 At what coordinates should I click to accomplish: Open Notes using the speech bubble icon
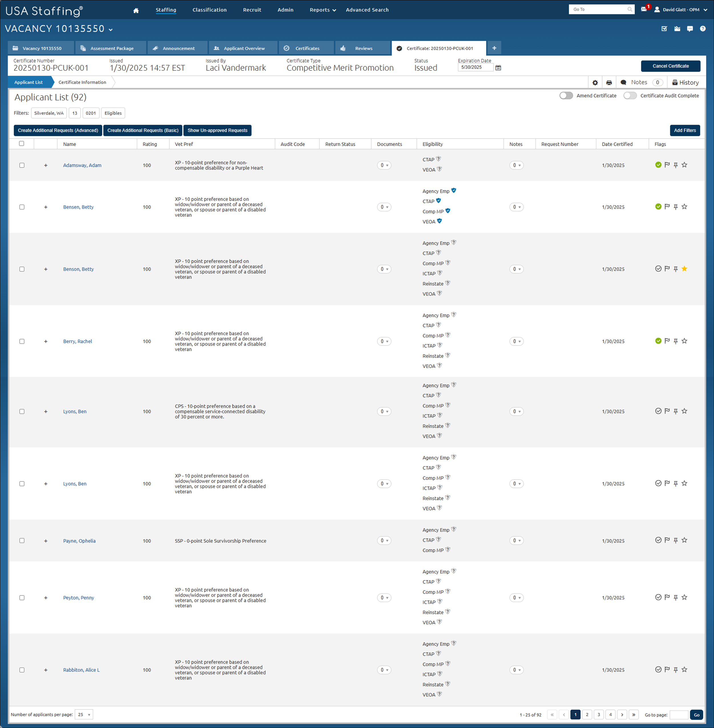(623, 82)
